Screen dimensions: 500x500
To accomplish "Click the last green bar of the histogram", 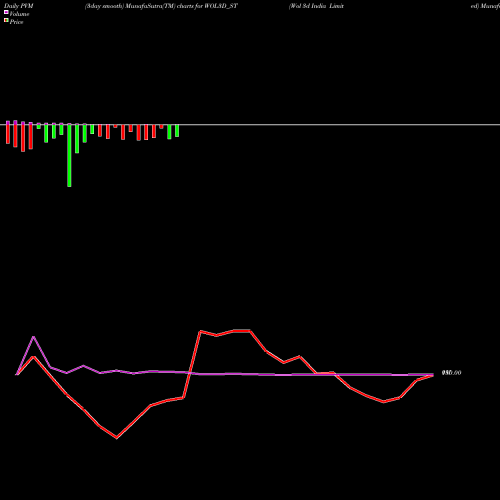I will 177,131.
